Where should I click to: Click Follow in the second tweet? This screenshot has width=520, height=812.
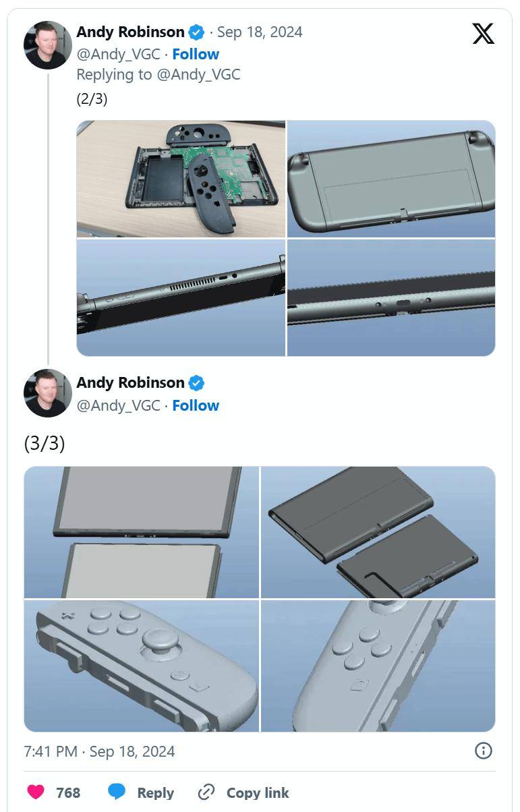pyautogui.click(x=196, y=405)
